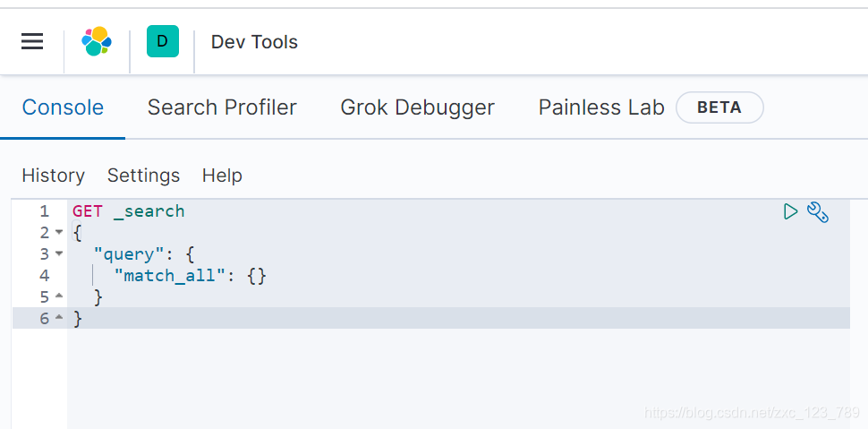Image resolution: width=868 pixels, height=429 pixels.
Task: Open the Help link
Action: coord(222,176)
